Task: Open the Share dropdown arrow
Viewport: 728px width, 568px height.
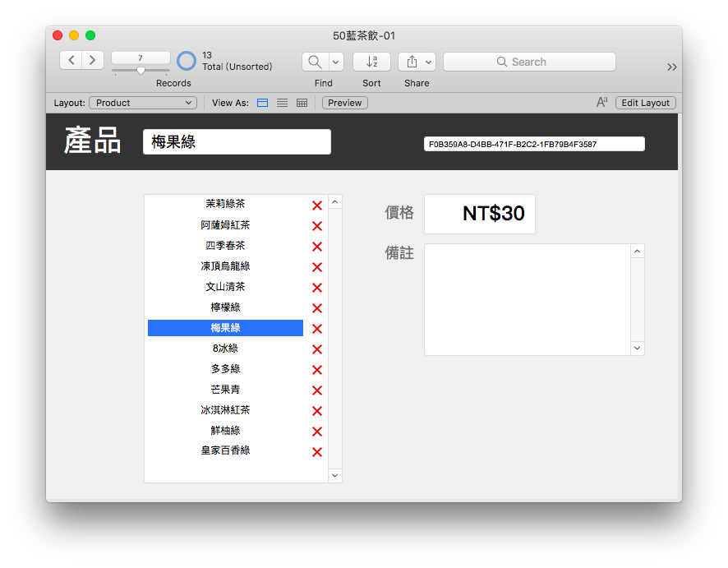Action: point(429,62)
